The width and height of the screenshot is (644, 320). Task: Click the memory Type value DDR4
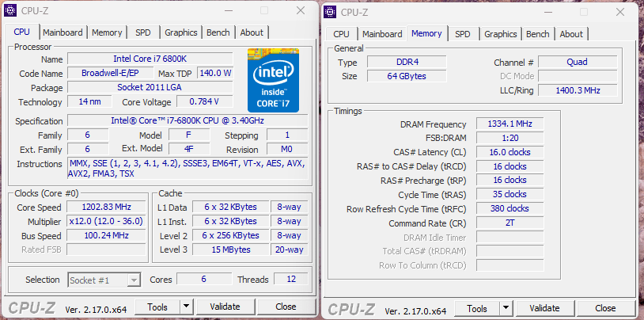[407, 62]
